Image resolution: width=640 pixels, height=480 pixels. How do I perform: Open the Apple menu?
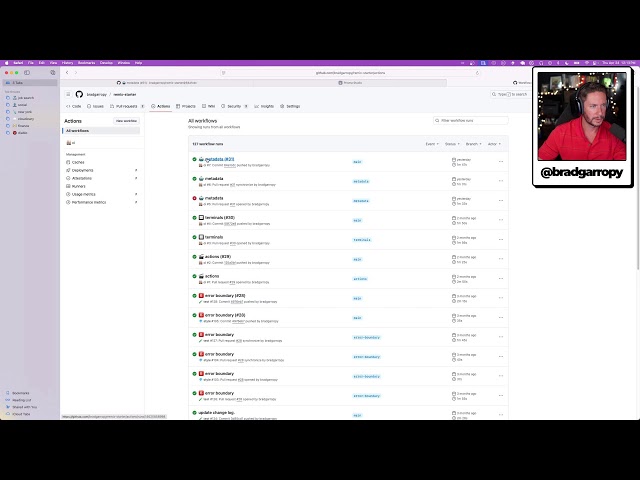tap(7, 63)
